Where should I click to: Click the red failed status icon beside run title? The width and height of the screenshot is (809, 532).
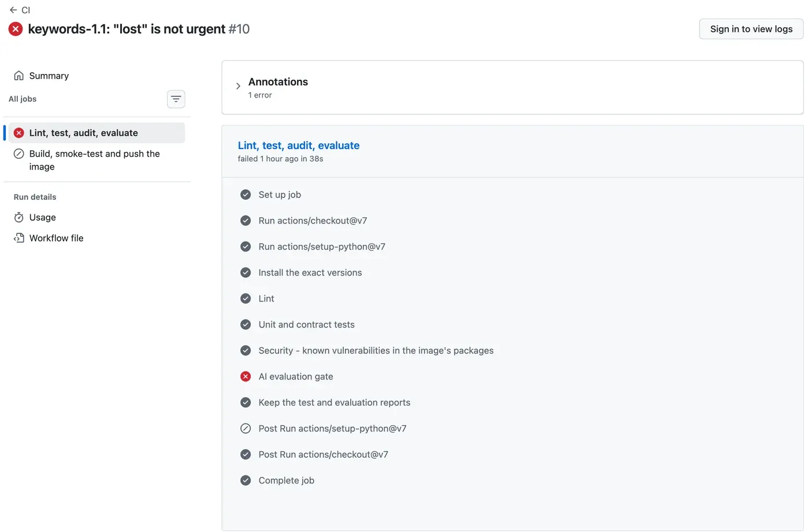[x=16, y=29]
